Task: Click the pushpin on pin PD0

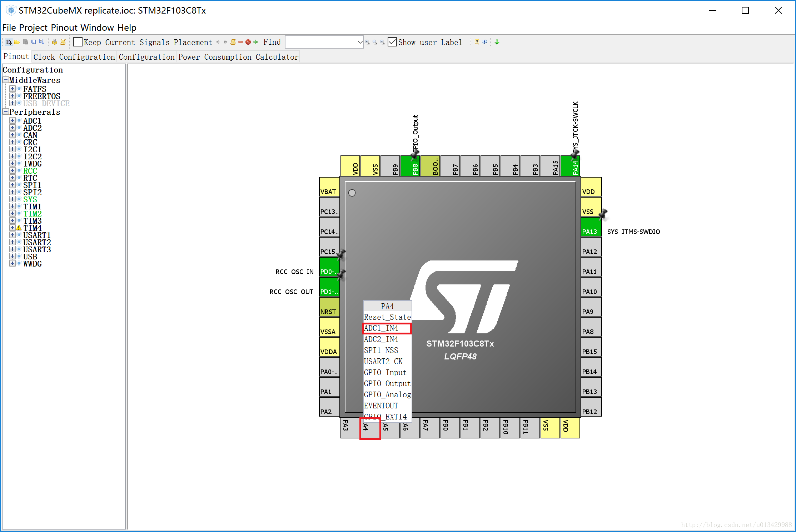Action: pos(341,254)
